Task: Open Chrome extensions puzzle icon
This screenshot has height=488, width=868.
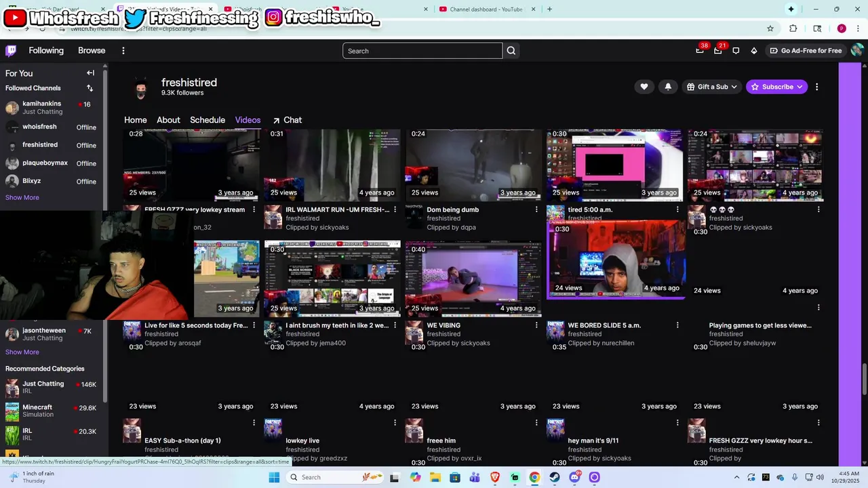Action: click(x=793, y=28)
